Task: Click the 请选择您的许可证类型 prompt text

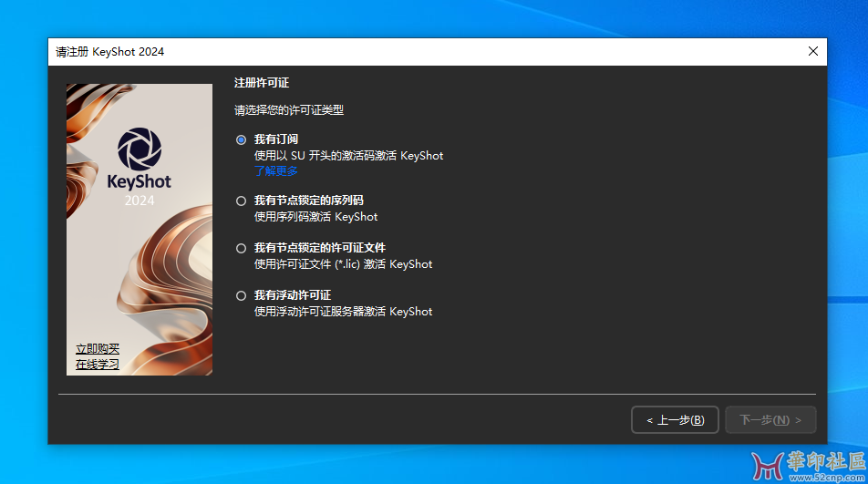Action: [288, 110]
